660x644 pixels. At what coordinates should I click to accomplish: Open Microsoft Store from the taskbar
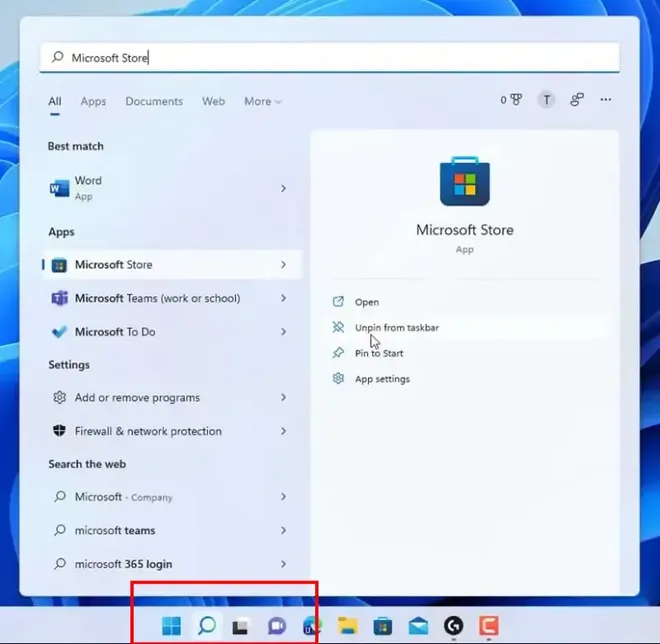pos(383,626)
